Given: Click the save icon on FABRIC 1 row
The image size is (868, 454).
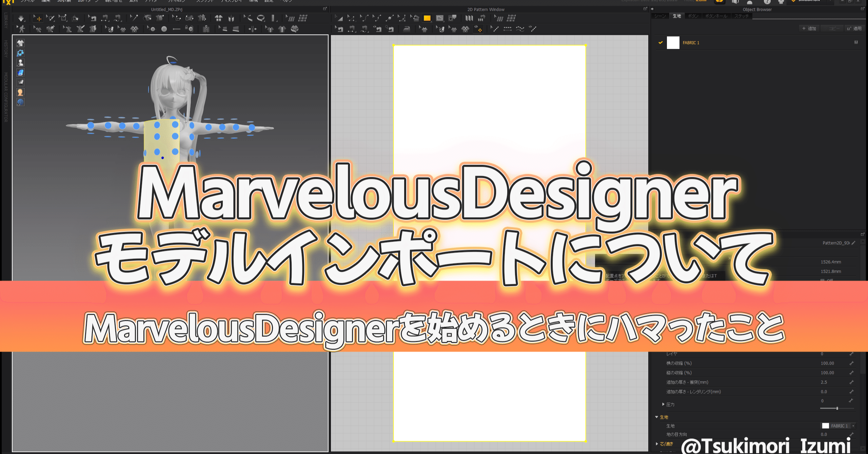Looking at the screenshot, I should pos(856,42).
